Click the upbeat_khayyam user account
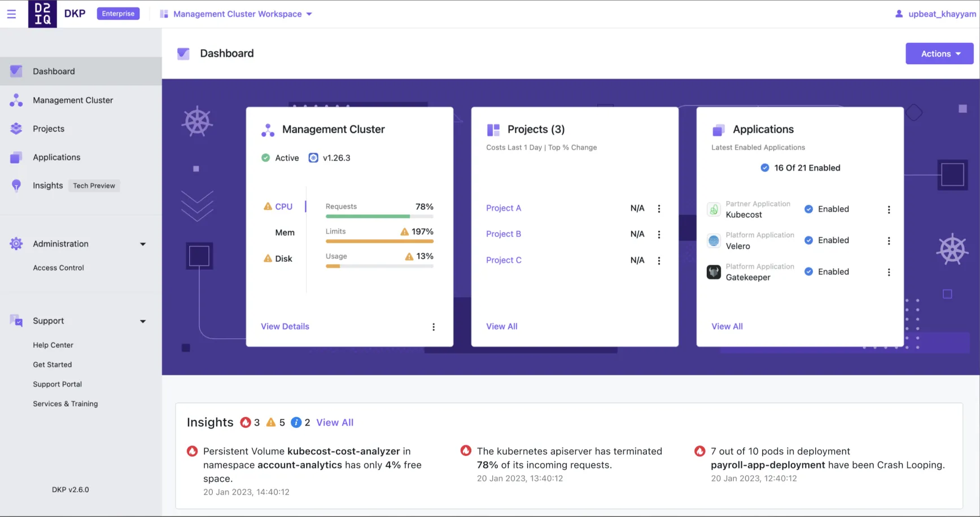980x517 pixels. (934, 14)
